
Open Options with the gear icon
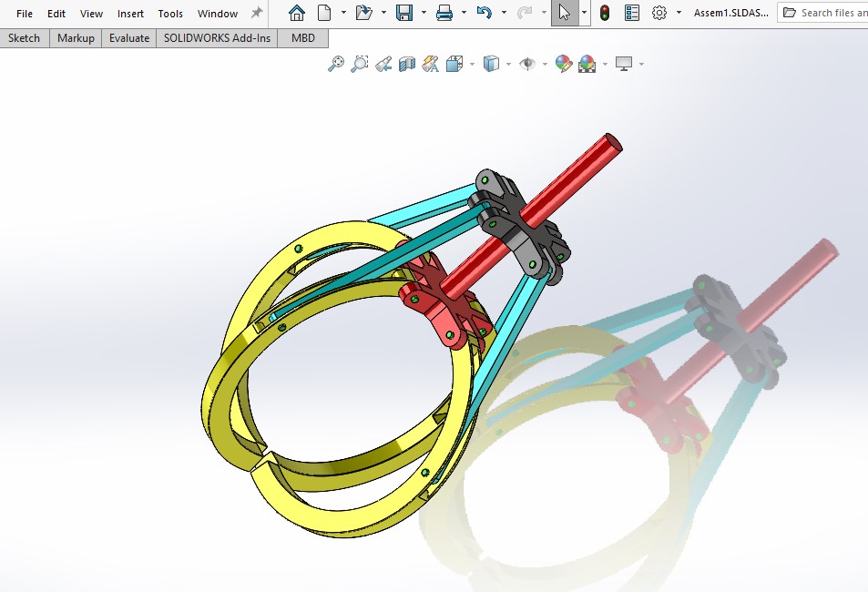[659, 13]
